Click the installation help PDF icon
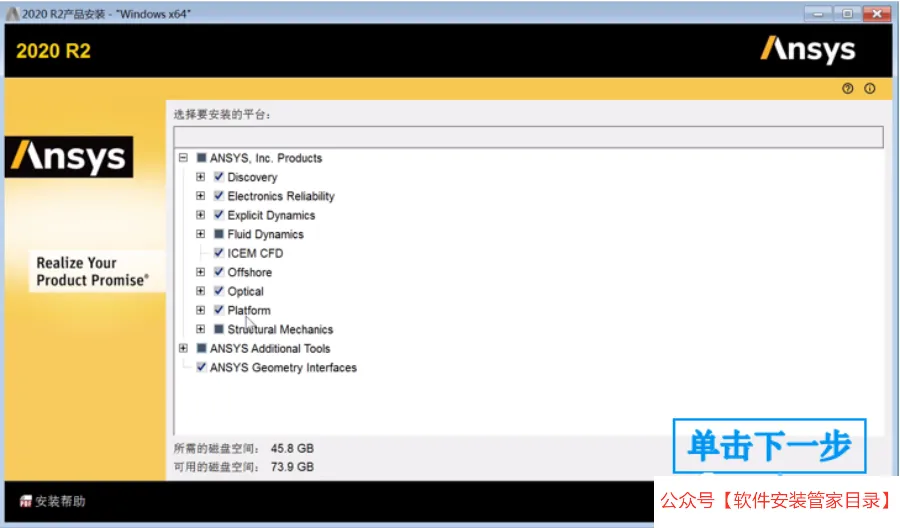 [25, 501]
